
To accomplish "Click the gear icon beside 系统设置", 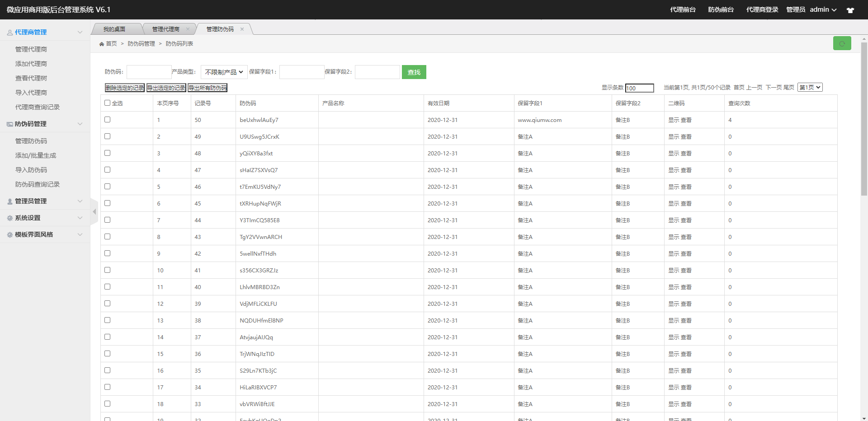I will click(10, 218).
